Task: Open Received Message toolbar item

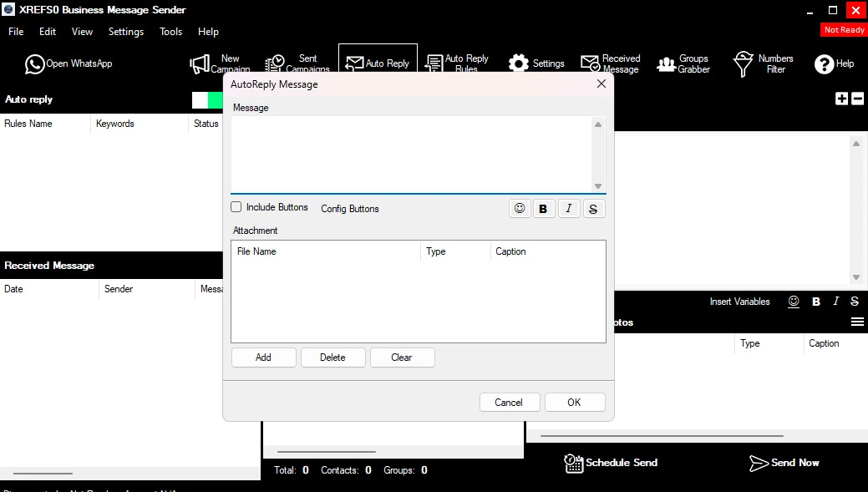Action: point(611,63)
